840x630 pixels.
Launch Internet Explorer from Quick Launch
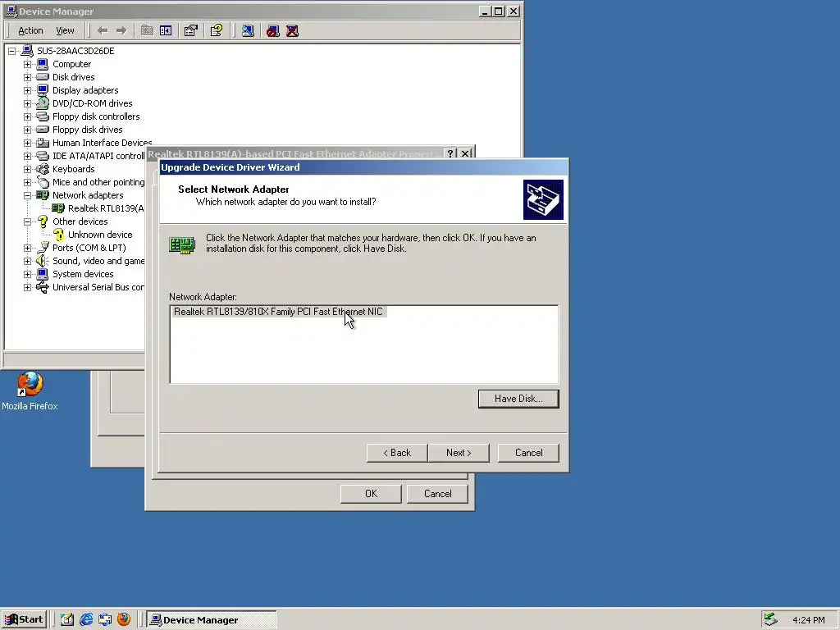pyautogui.click(x=85, y=619)
